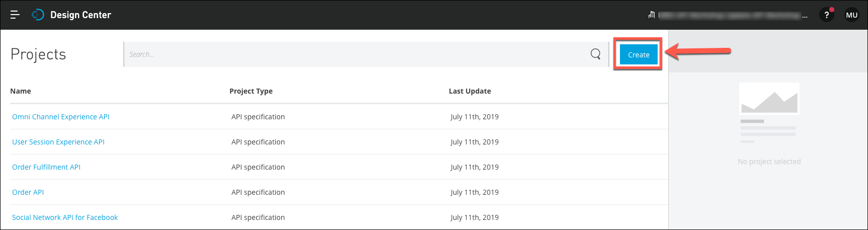Open the help question mark icon
Screen dimensions: 868x230
(x=826, y=15)
